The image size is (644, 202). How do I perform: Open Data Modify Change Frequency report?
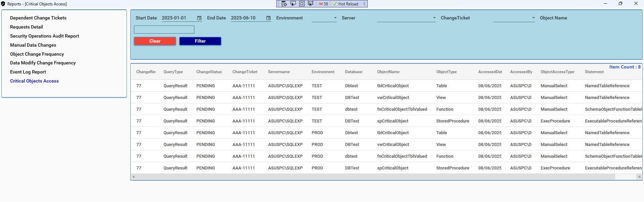point(43,63)
